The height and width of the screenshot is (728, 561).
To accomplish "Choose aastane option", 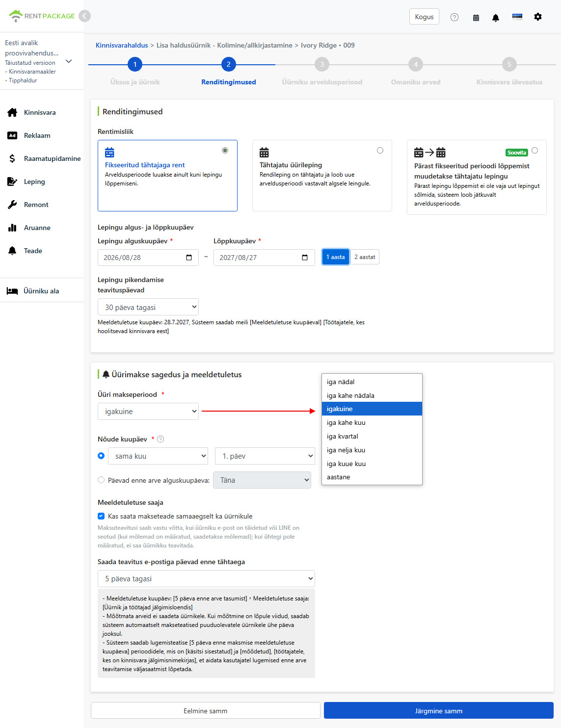I will pyautogui.click(x=372, y=477).
